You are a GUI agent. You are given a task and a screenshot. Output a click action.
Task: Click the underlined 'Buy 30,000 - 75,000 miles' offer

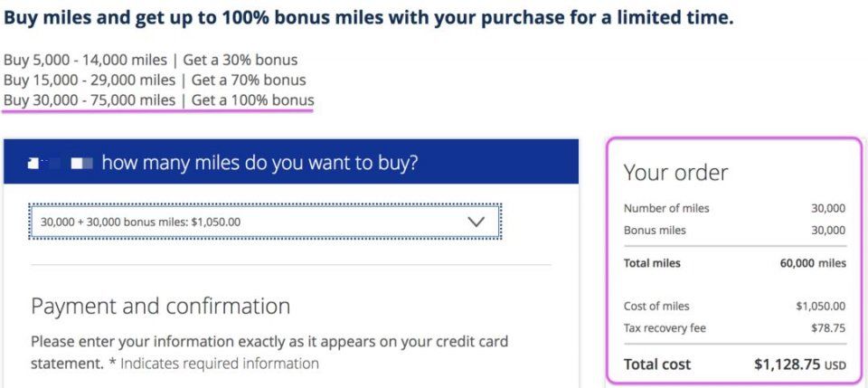tap(158, 99)
